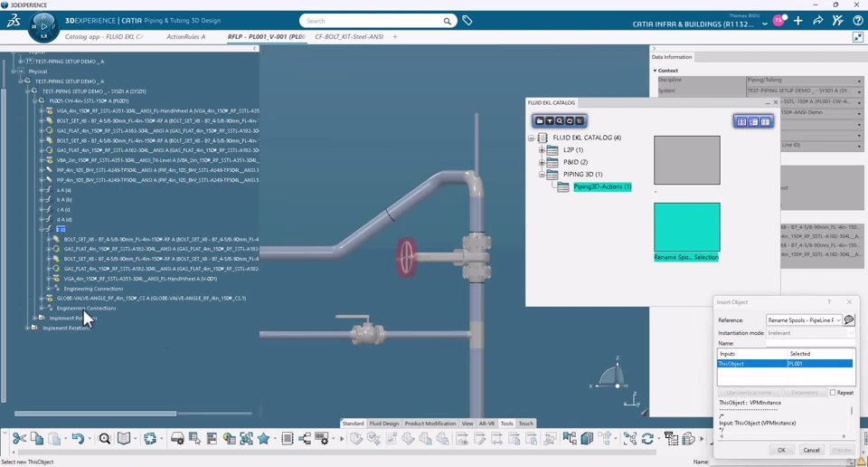Click the user avatar icon in the top bar

pyautogui.click(x=779, y=21)
